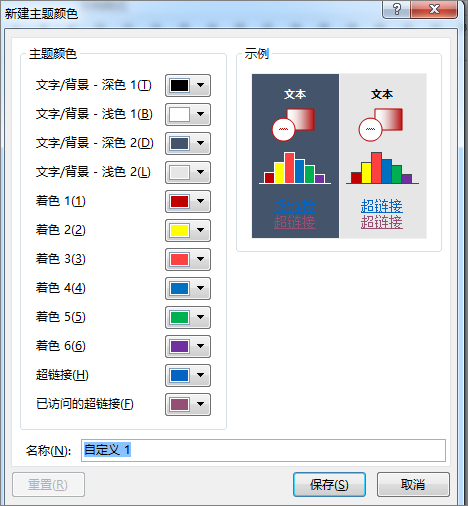Image resolution: width=468 pixels, height=506 pixels.
Task: Open the 着色 3 color dropdown
Action: pos(188,259)
